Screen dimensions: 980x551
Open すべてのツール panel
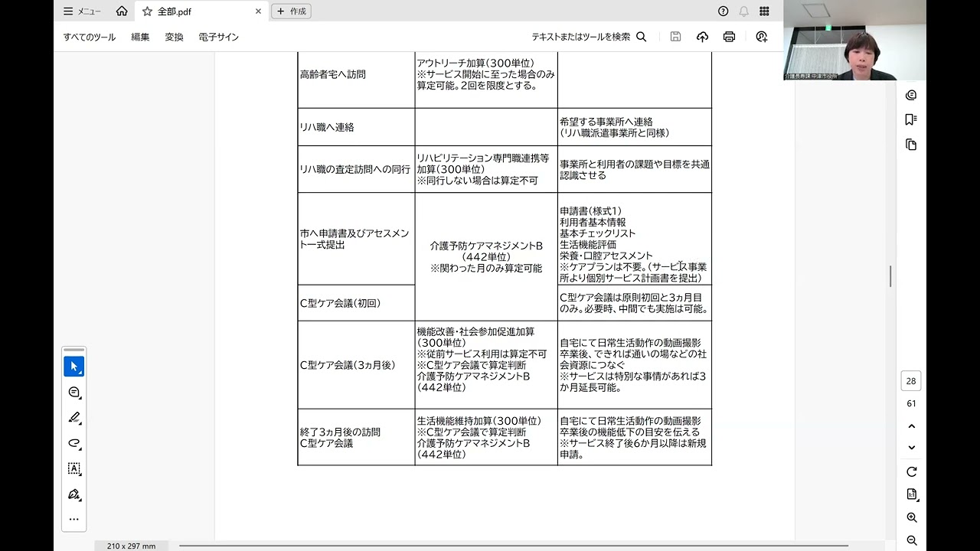(x=90, y=37)
